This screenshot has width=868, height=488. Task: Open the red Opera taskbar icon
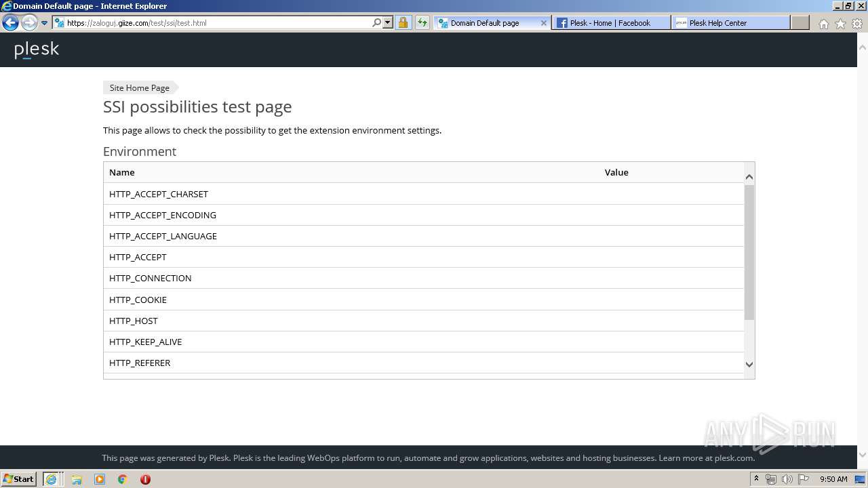coord(145,479)
